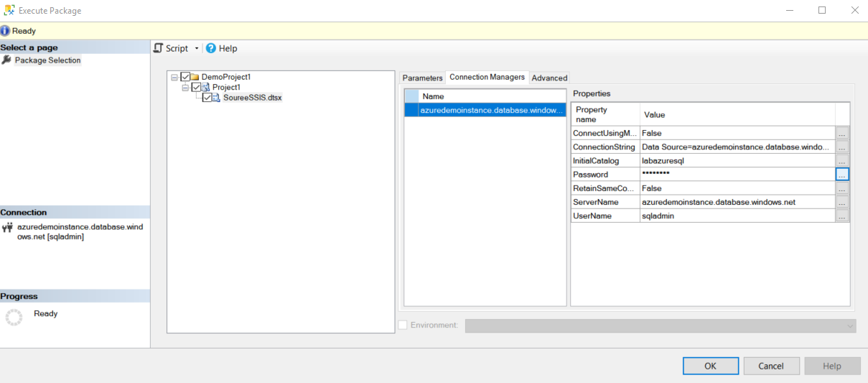
Task: Switch to the Advanced tab
Action: coord(549,78)
